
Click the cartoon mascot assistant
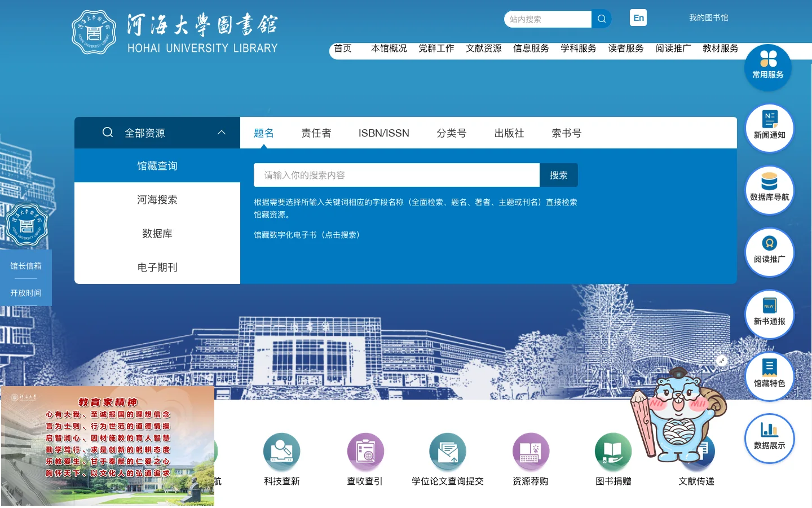coord(678,415)
